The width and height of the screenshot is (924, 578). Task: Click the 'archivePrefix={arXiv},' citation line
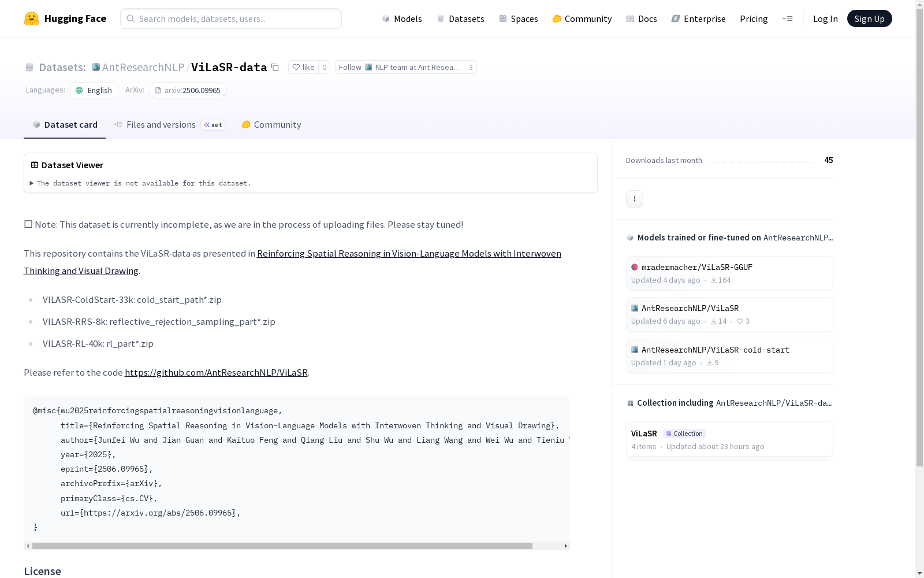(111, 483)
